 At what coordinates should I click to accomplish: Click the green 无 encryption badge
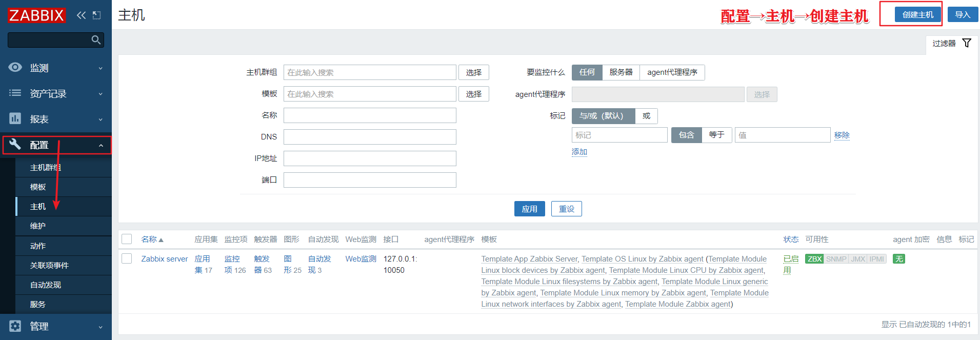tap(899, 259)
